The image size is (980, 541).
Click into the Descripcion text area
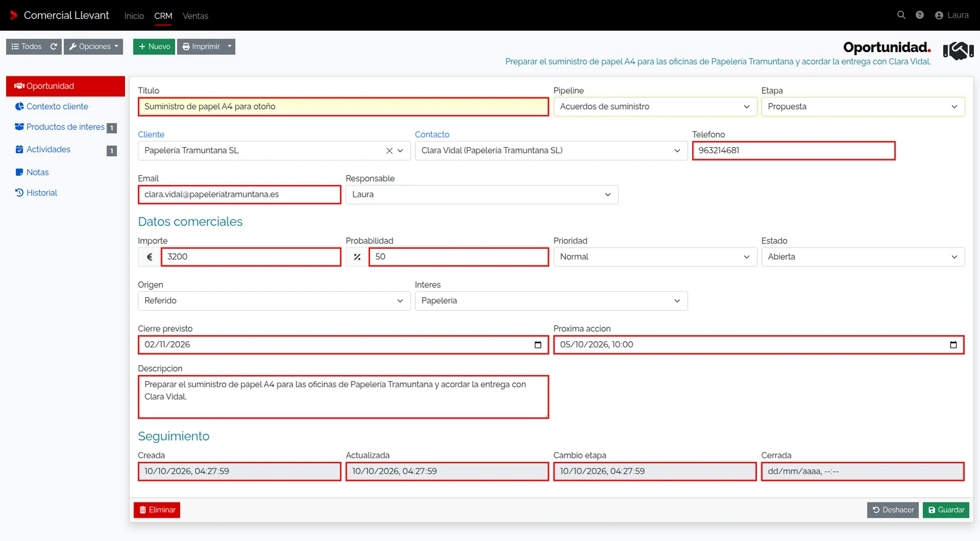[x=344, y=398]
